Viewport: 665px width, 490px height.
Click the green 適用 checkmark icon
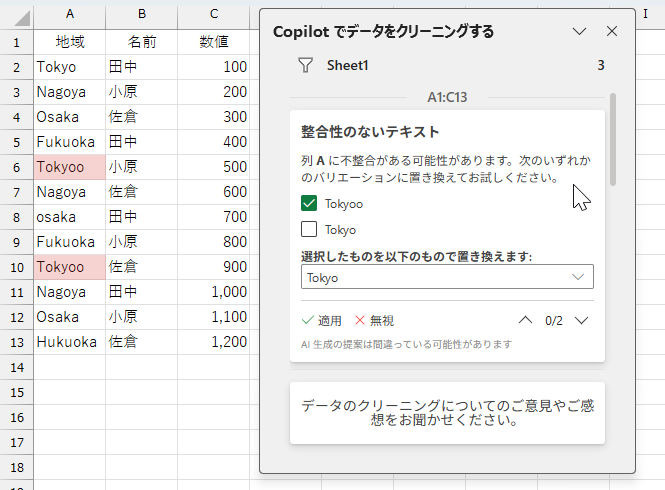pyautogui.click(x=307, y=320)
